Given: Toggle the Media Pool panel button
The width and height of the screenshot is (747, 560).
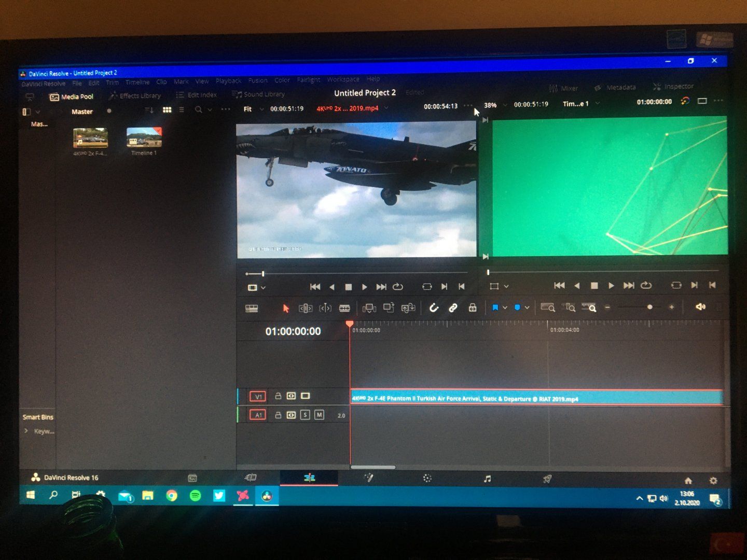Looking at the screenshot, I should pyautogui.click(x=72, y=97).
